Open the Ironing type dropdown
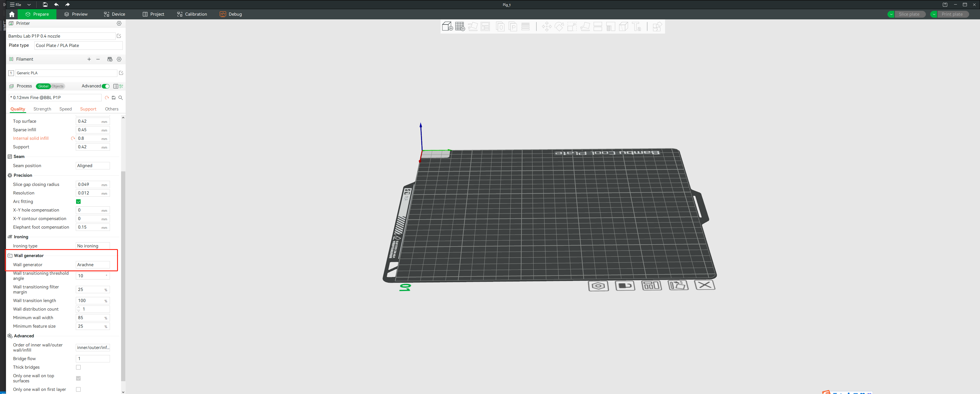This screenshot has width=980, height=394. pyautogui.click(x=93, y=246)
